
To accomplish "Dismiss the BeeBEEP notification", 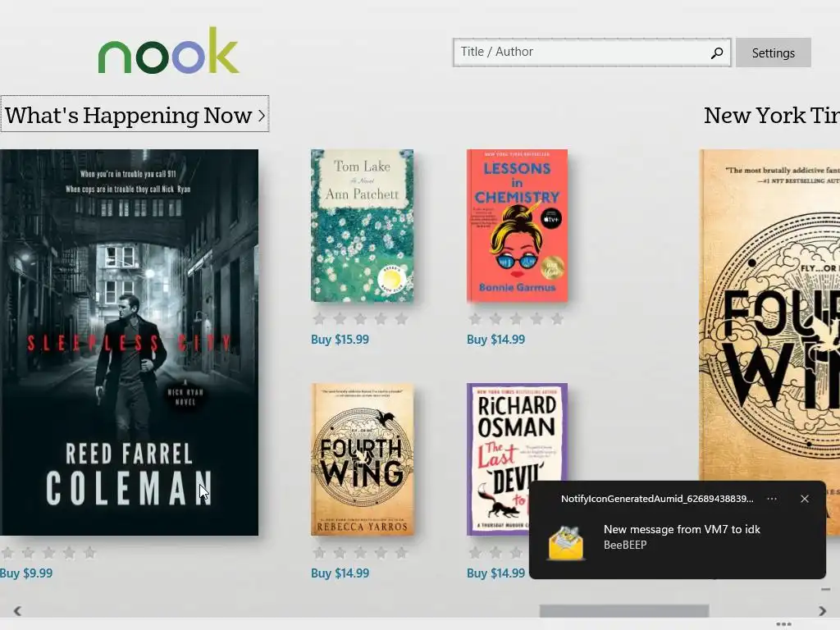I will (x=804, y=499).
